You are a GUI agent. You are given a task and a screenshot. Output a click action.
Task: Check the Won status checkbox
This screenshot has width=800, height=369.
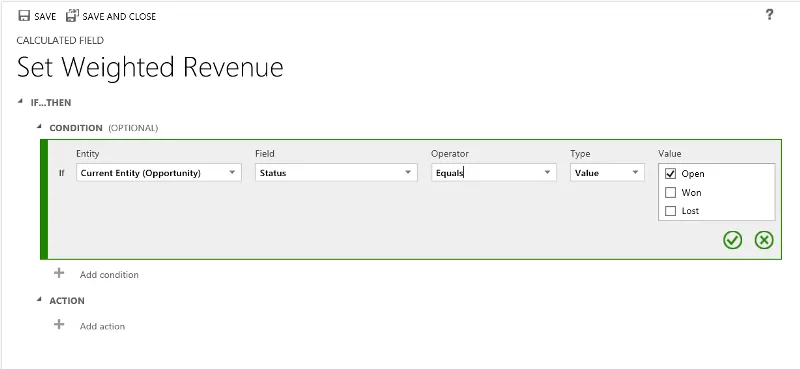[x=670, y=192]
